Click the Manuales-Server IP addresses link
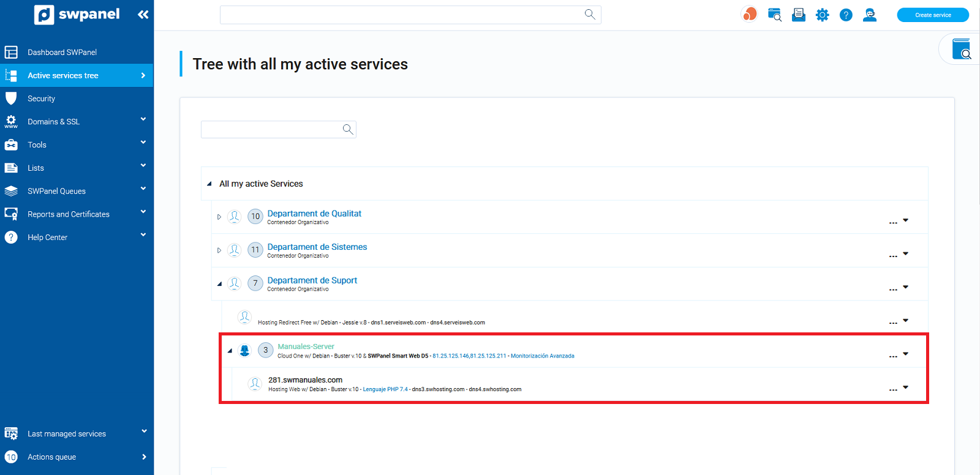 click(469, 356)
